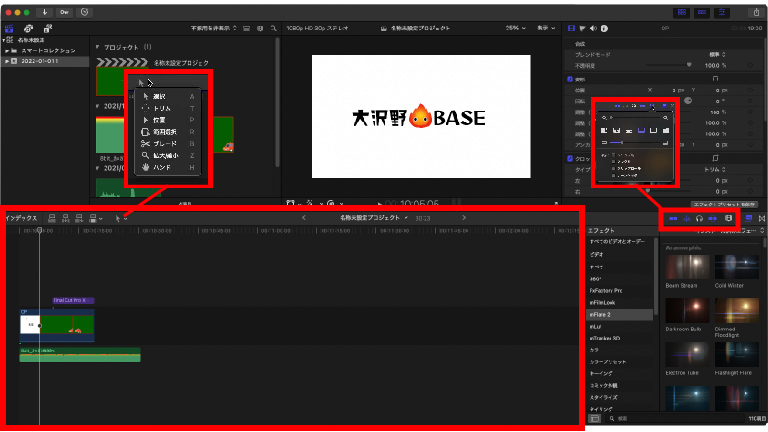This screenshot has width=768, height=432.
Task: Choose ブレード Blade tool menu item
Action: click(168, 144)
